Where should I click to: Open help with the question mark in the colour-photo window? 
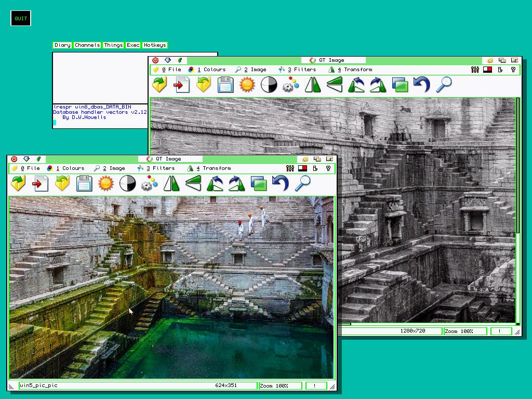[x=328, y=168]
